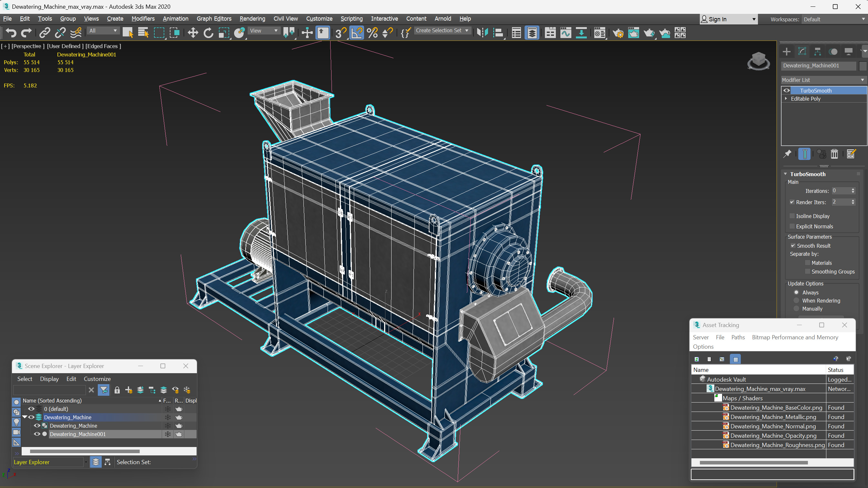Open the Modifiers menu in menu bar
868x488 pixels.
pyautogui.click(x=142, y=18)
